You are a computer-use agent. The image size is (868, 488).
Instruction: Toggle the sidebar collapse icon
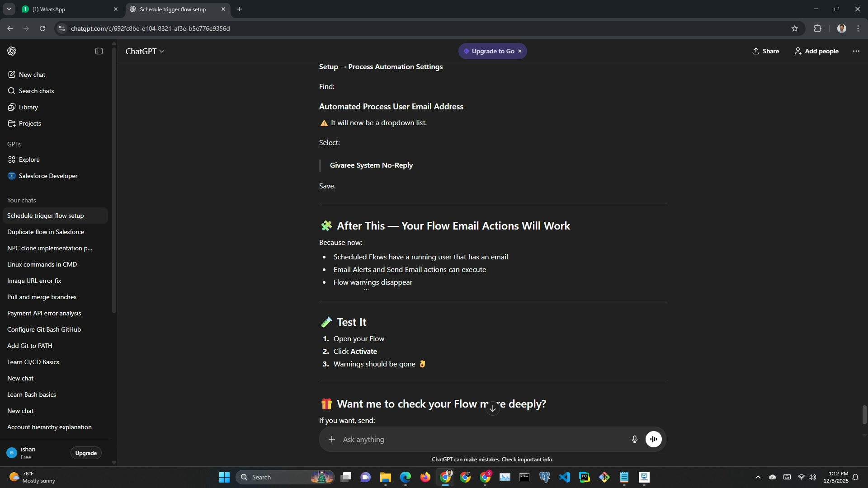(x=99, y=52)
